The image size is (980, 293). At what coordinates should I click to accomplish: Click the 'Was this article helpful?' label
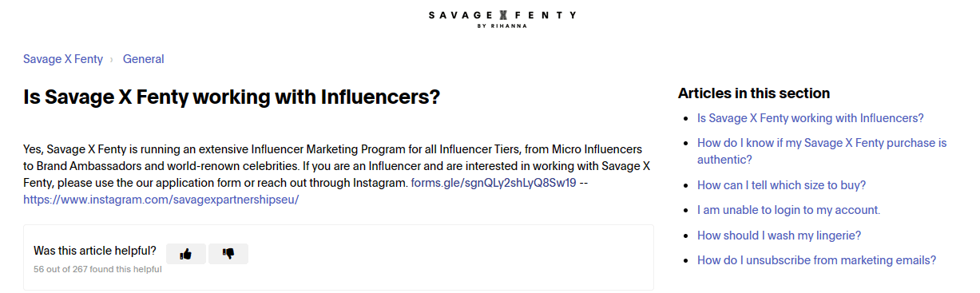click(95, 251)
